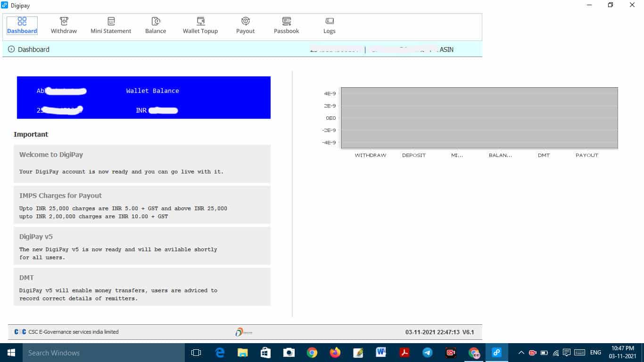The height and width of the screenshot is (362, 644).
Task: Click the PAYOUT chart axis label
Action: (587, 155)
